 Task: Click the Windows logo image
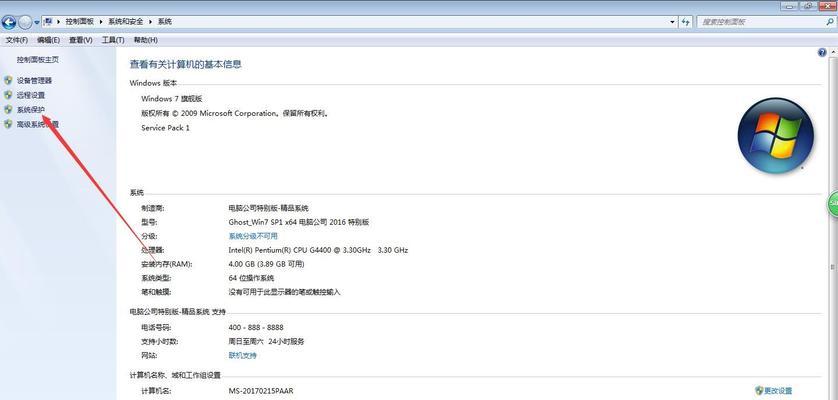(x=775, y=135)
